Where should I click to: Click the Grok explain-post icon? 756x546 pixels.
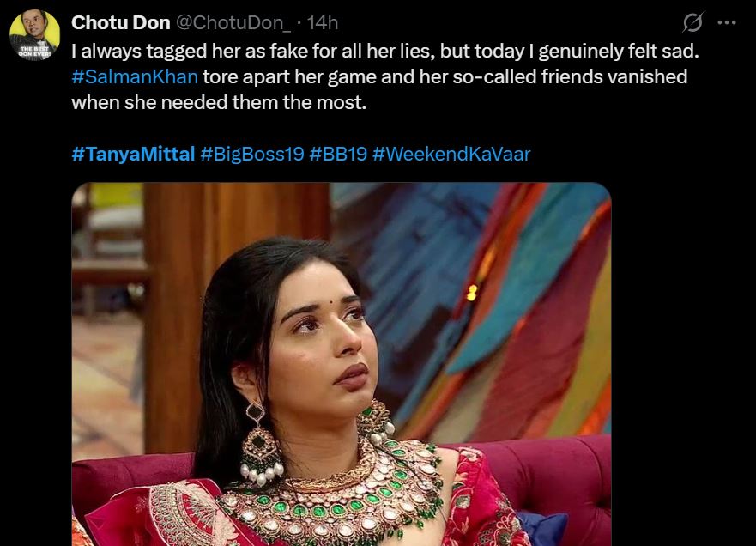(692, 22)
